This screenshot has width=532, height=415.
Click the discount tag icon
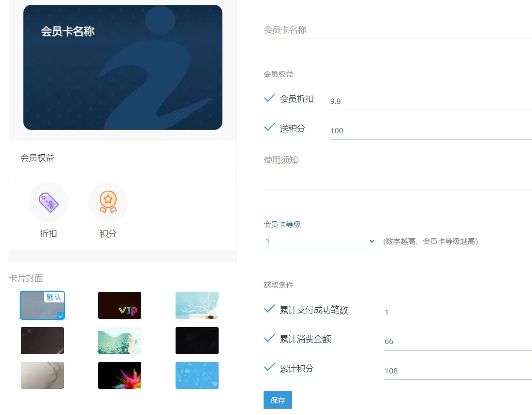coord(48,202)
